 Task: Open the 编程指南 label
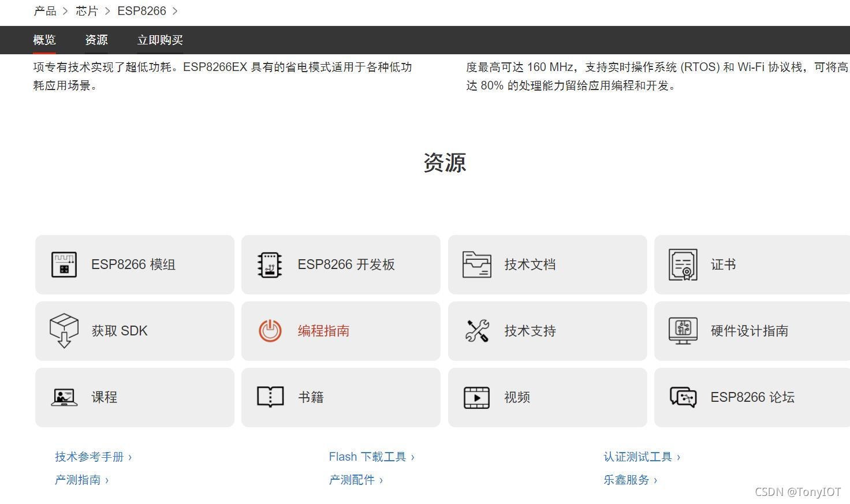(x=323, y=331)
